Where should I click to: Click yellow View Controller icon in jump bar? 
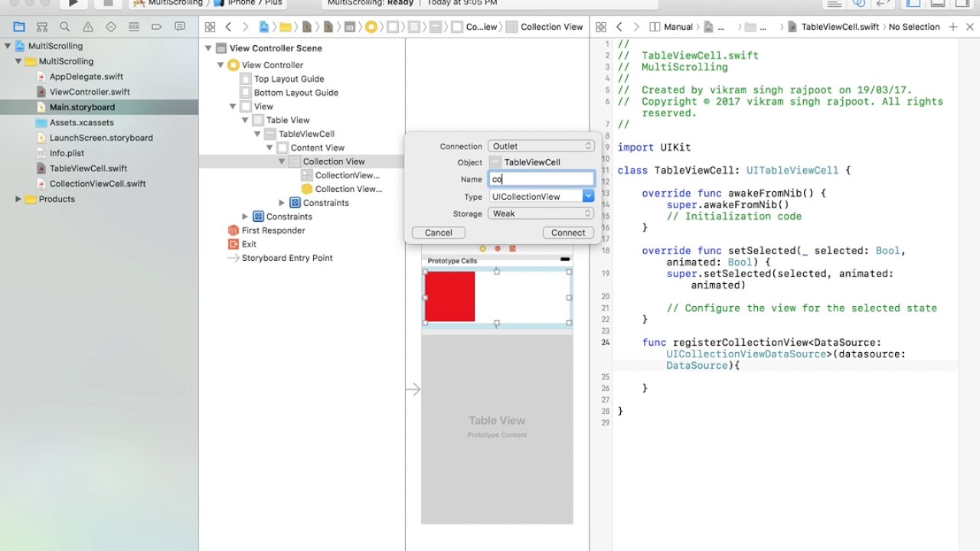click(371, 27)
